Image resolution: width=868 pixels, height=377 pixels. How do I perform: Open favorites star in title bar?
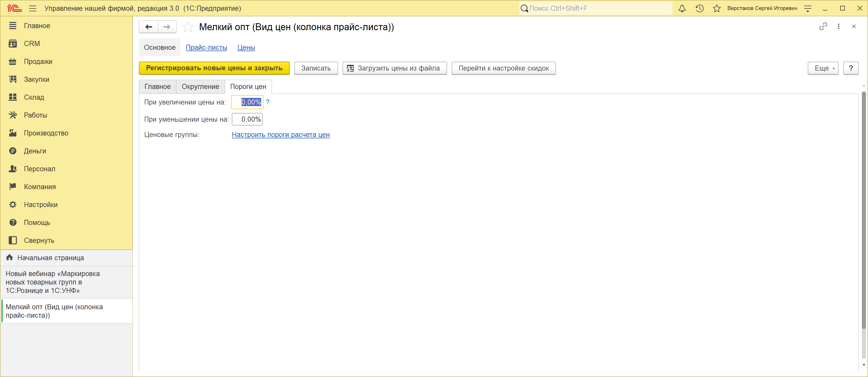pos(717,8)
